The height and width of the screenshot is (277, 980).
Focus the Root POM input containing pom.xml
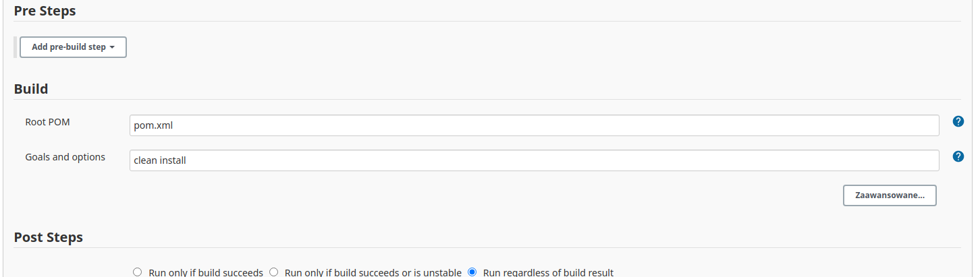(x=534, y=125)
